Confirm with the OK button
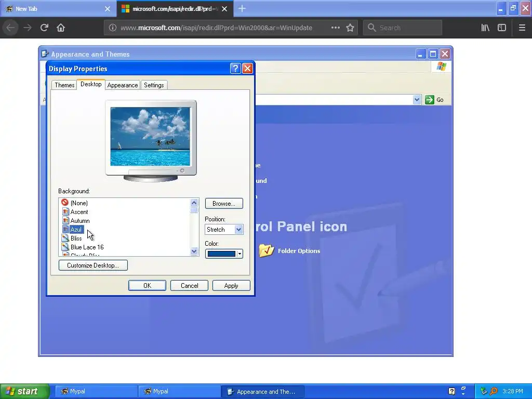 (147, 286)
